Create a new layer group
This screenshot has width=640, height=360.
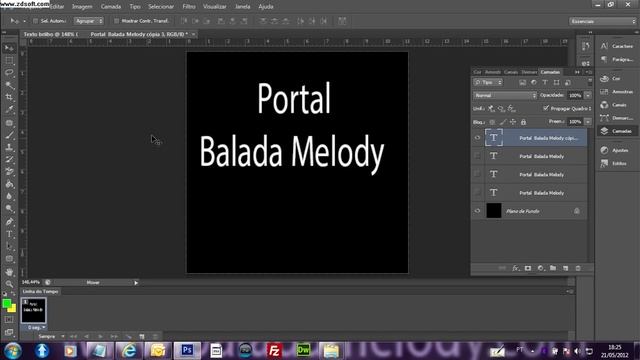tap(553, 268)
